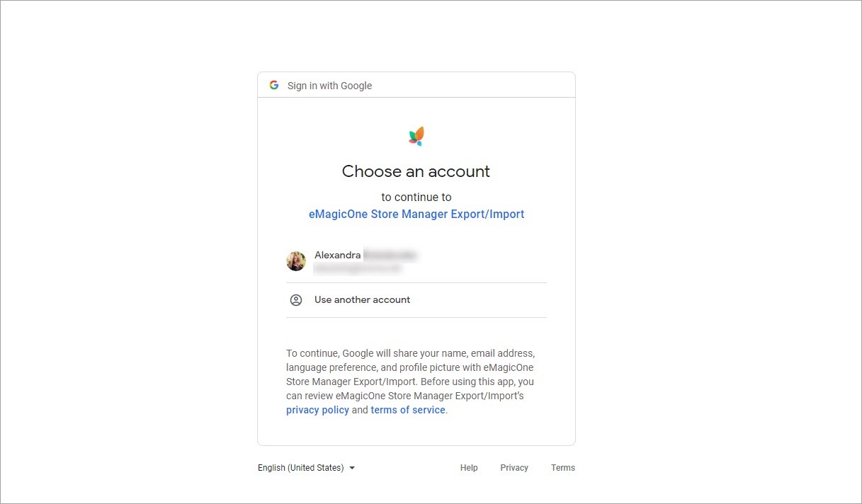Screen dimensions: 862x504
Task: Open the Terms footer link
Action: pos(563,468)
